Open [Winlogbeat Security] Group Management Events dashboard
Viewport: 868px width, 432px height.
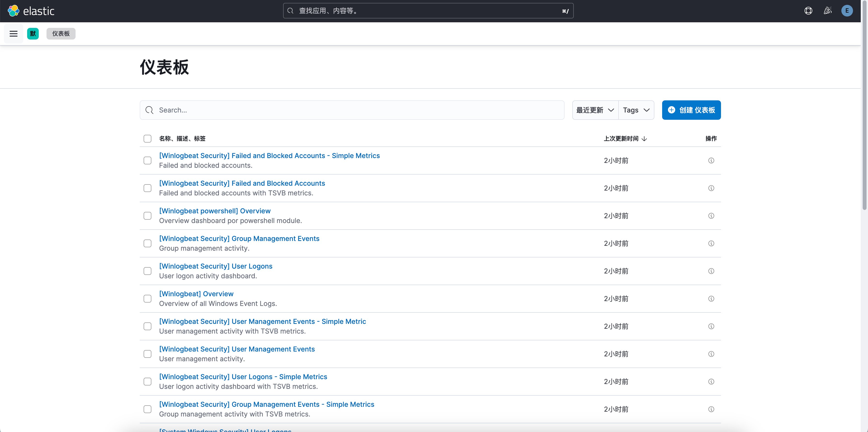pos(239,239)
